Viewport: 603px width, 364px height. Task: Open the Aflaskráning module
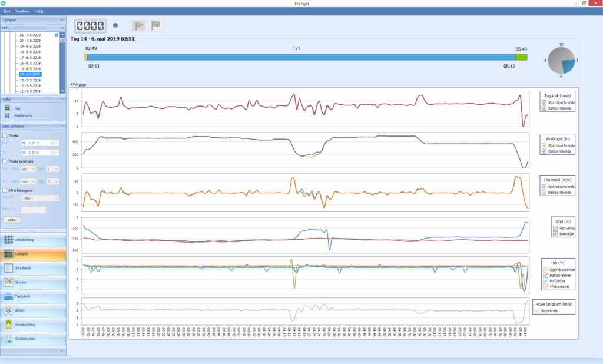click(33, 240)
